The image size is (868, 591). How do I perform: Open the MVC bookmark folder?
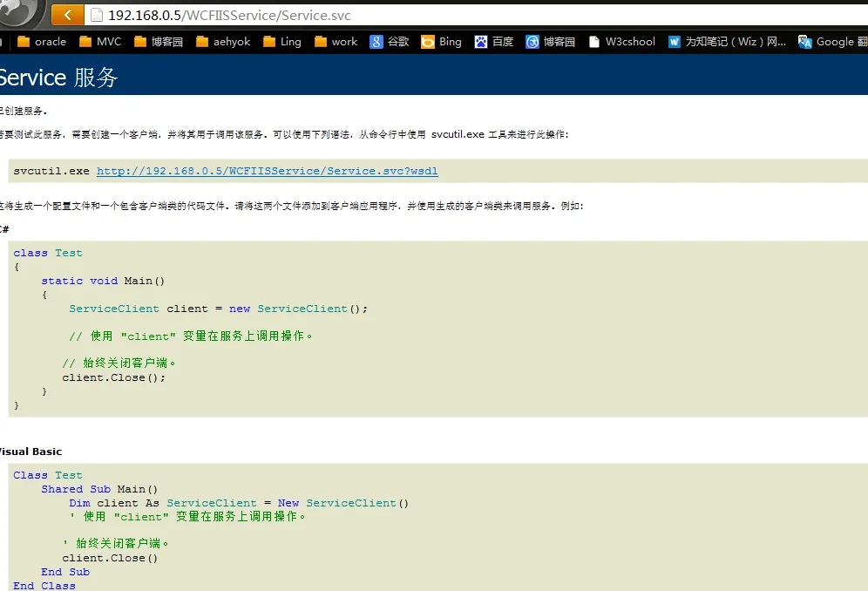click(x=100, y=41)
